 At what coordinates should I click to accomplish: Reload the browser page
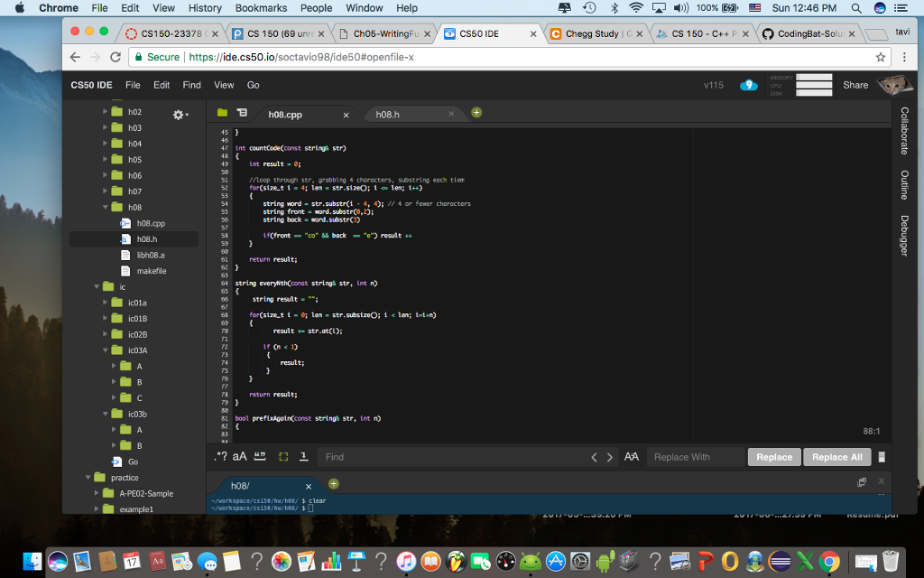pyautogui.click(x=115, y=57)
